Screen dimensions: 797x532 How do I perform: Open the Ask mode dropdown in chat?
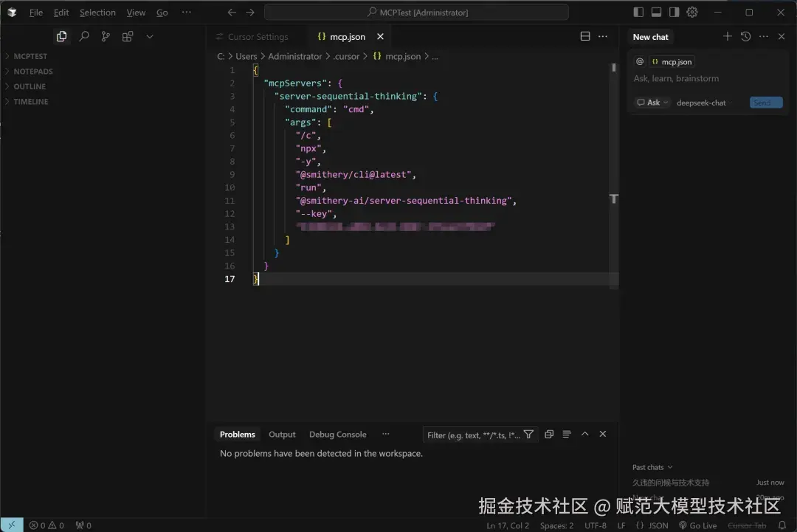(652, 102)
